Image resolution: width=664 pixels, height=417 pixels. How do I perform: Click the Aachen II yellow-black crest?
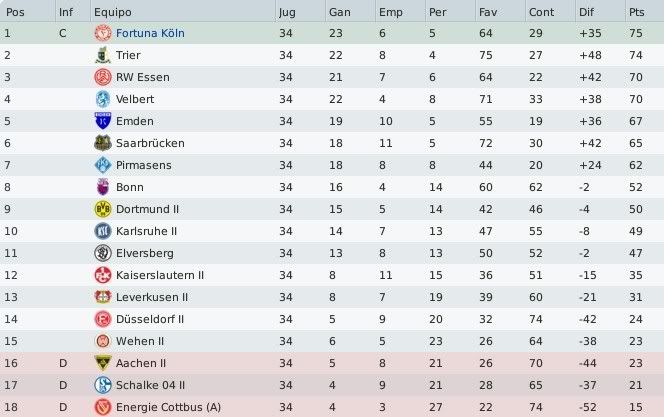click(103, 363)
